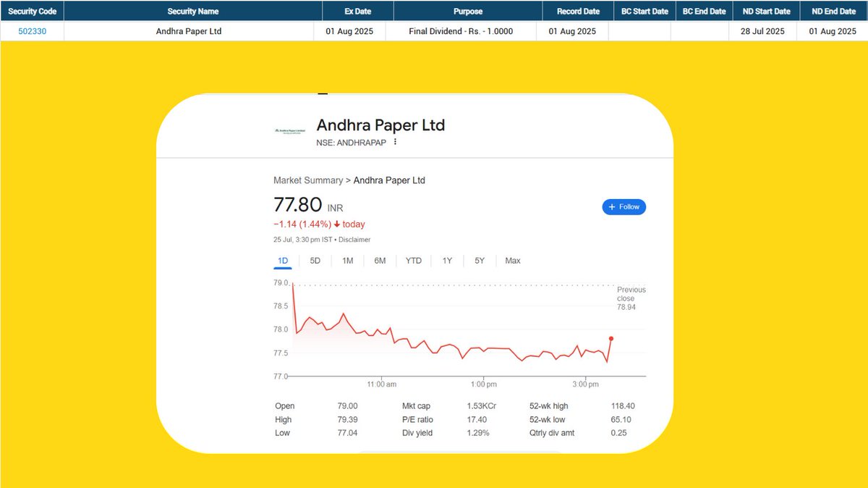View Max chart history
This screenshot has height=488, width=868.
click(512, 260)
